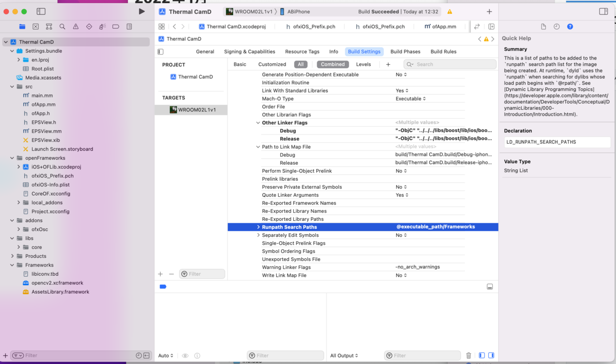Collapse the Settings.bundle folder
Viewport: 616px width, 364px height.
[x=12, y=51]
